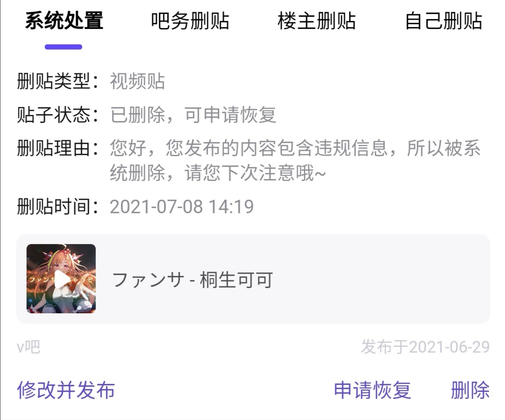The width and height of the screenshot is (505, 420).
Task: Open the 自己删贴 tab
Action: tap(443, 21)
